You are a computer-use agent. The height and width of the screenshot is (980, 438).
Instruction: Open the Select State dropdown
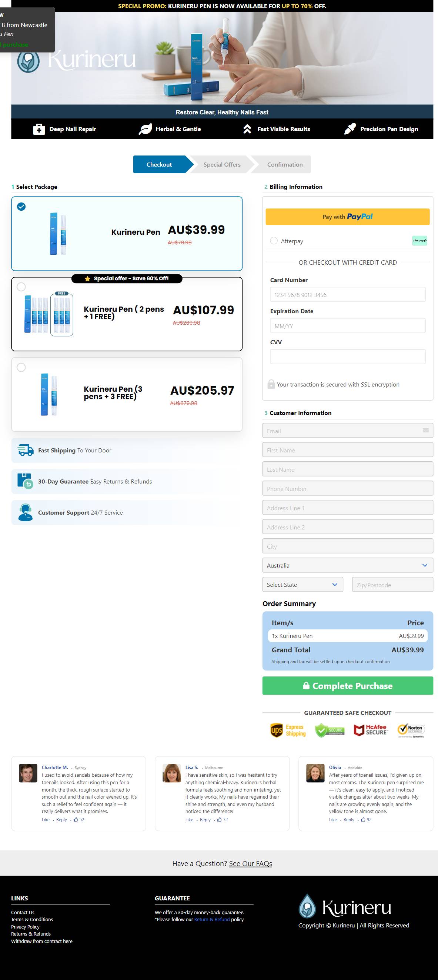tap(302, 584)
